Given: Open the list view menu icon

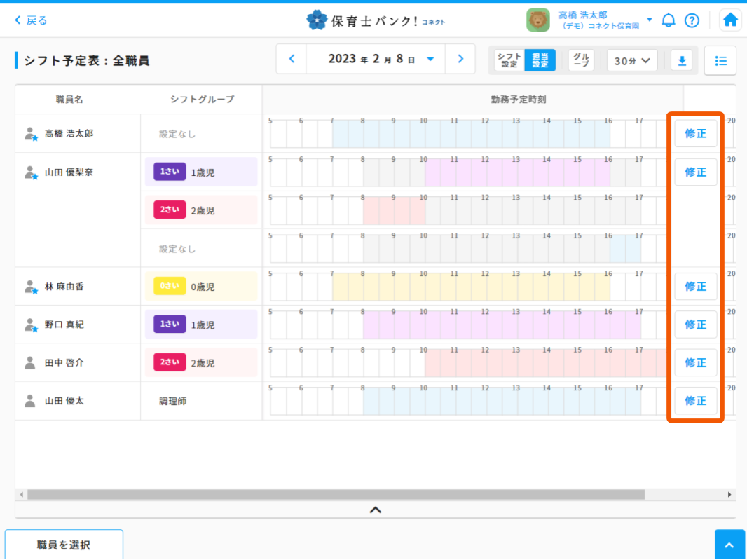Looking at the screenshot, I should [720, 61].
